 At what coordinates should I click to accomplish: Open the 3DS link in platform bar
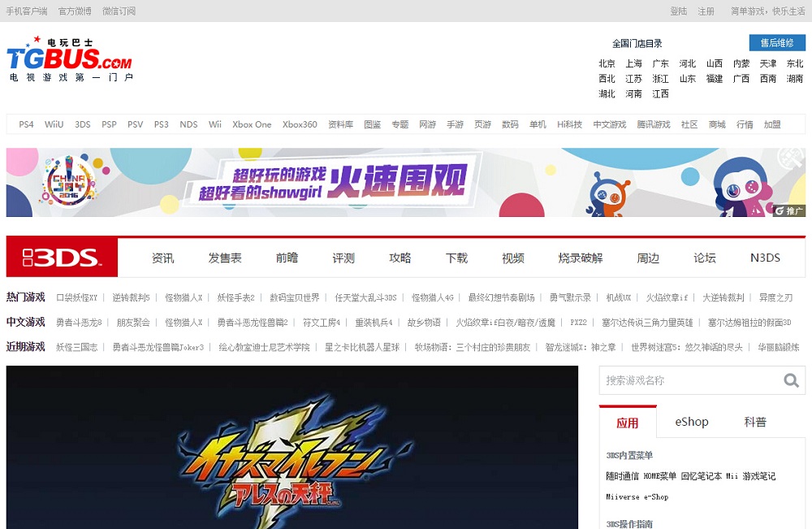click(x=82, y=124)
